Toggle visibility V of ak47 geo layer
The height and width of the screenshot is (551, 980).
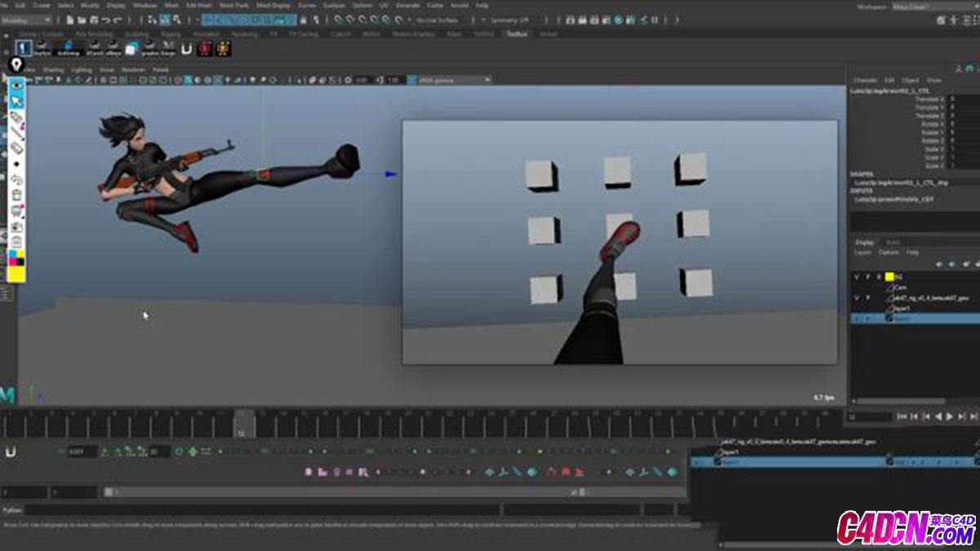pyautogui.click(x=856, y=298)
